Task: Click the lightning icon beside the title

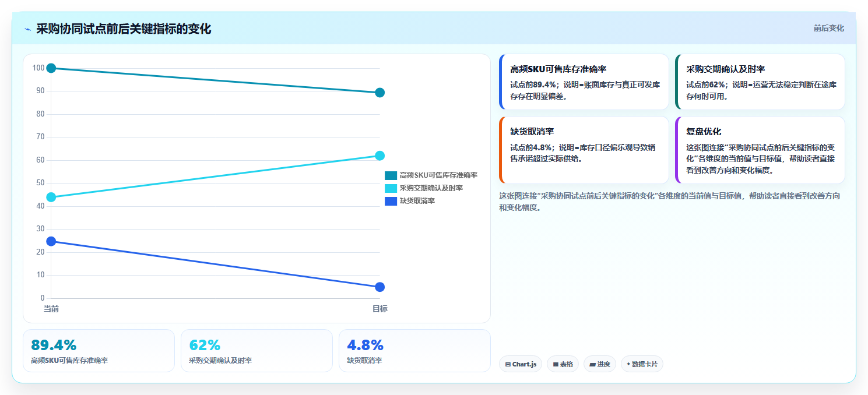Action: [27, 29]
